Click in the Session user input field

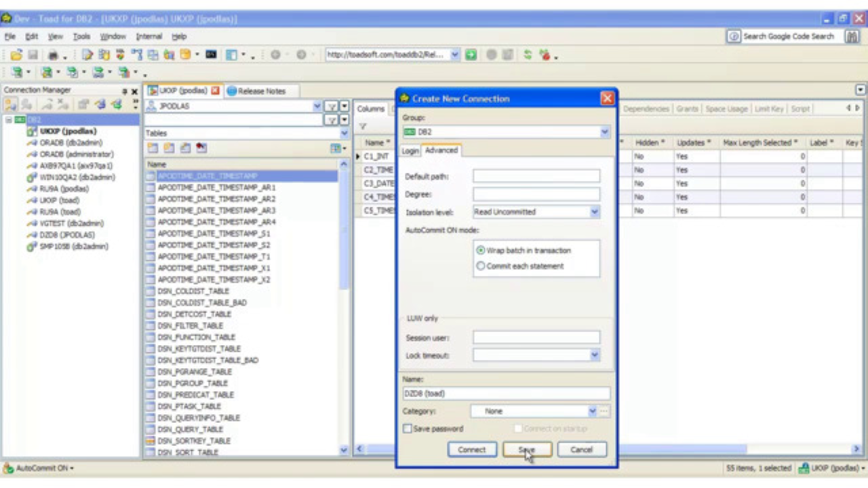(x=536, y=337)
